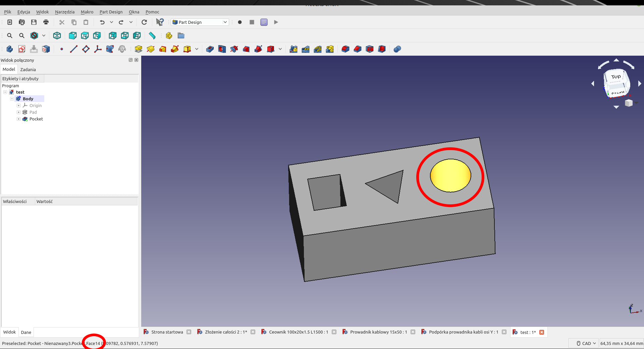Open the Edycja menu
Screen dimensions: 644x349
[23, 12]
